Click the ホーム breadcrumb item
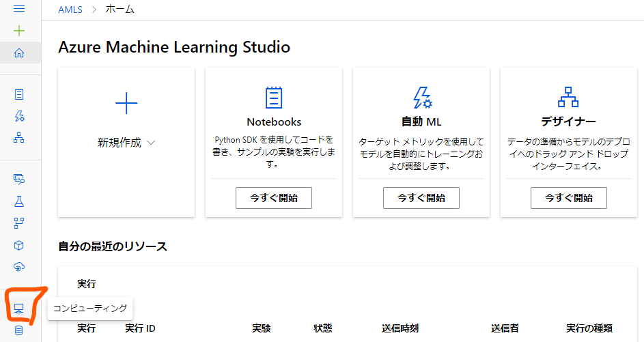The height and width of the screenshot is (342, 644). (120, 9)
